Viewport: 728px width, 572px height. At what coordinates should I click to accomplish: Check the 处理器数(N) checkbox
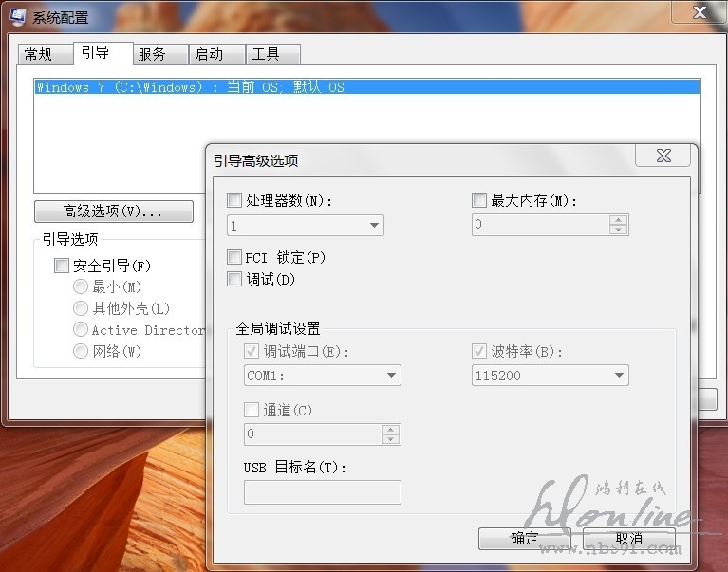pyautogui.click(x=234, y=200)
